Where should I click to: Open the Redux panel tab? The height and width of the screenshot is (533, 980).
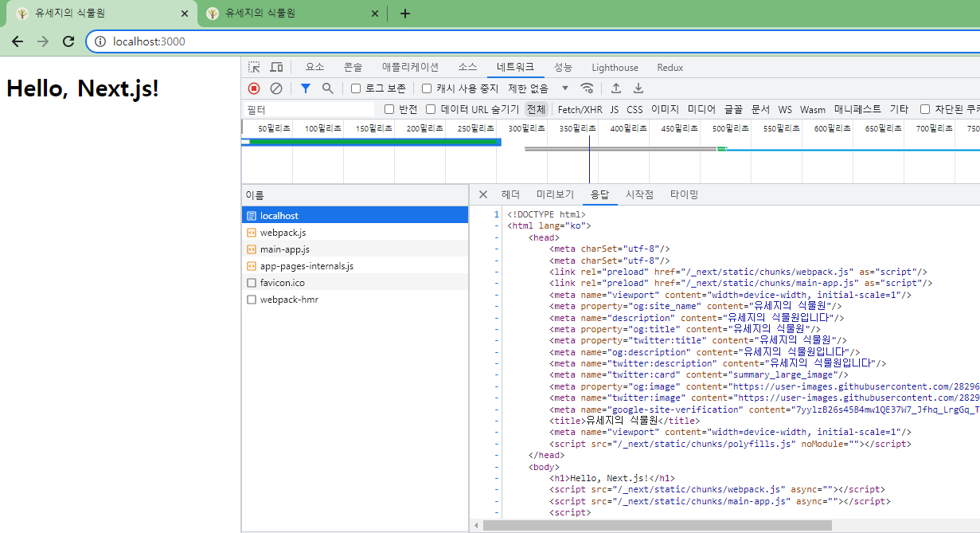(670, 68)
